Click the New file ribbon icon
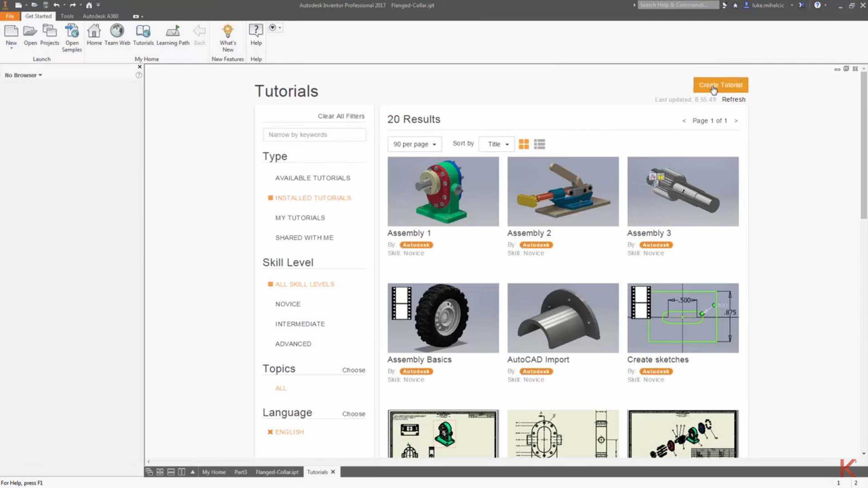This screenshot has width=868, height=488. coord(11,31)
